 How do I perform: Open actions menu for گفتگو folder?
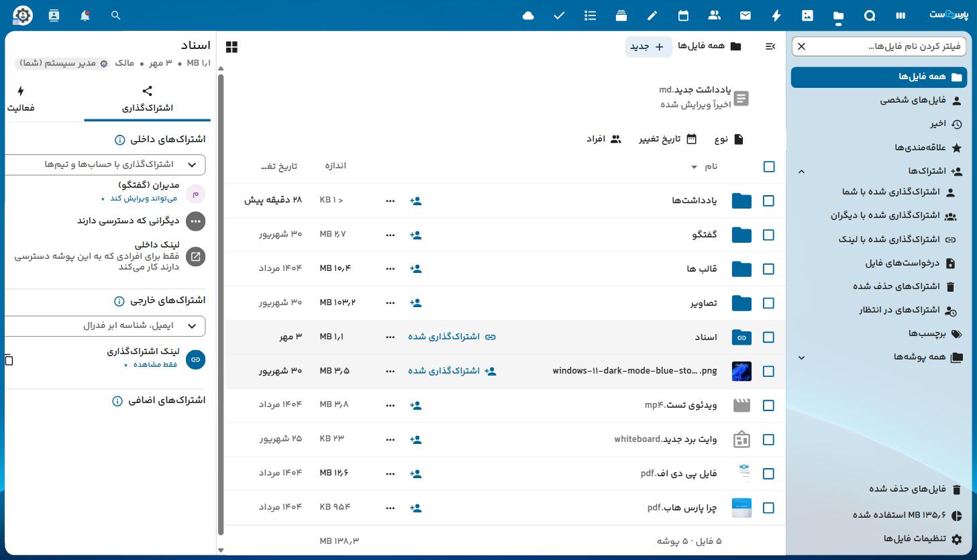[390, 235]
